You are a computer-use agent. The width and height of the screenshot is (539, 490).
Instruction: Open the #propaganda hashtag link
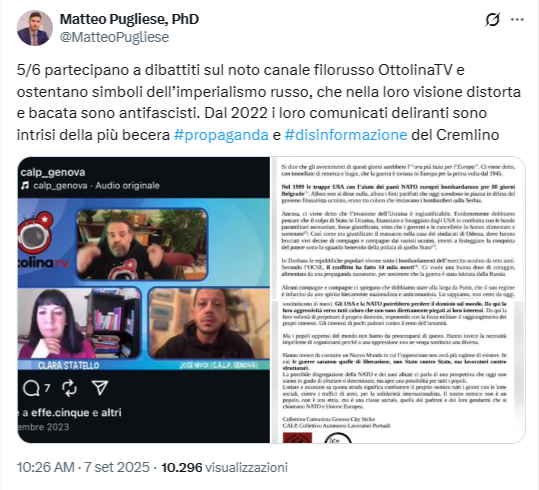pos(221,135)
